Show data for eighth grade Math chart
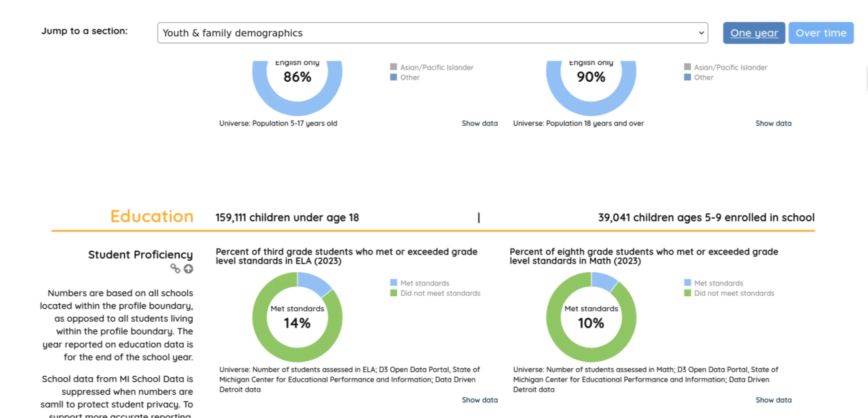 (773, 400)
